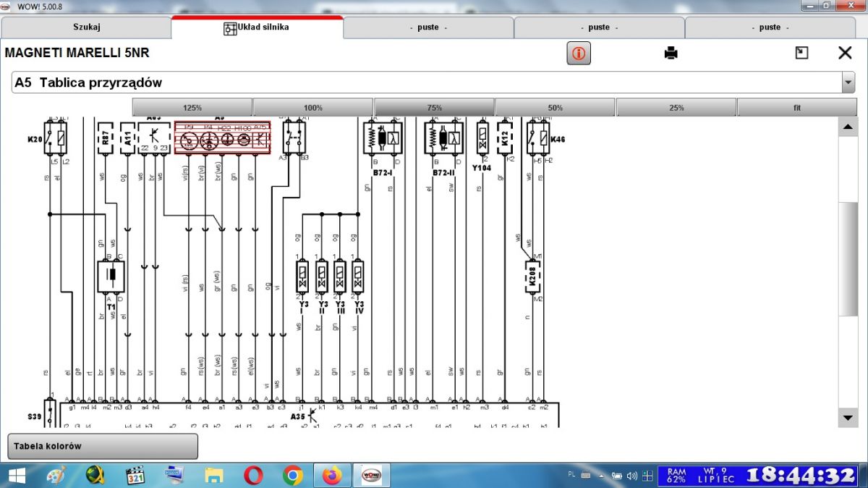This screenshot has height=488, width=868.
Task: Select injector Y3 IV symbol
Action: click(x=358, y=277)
